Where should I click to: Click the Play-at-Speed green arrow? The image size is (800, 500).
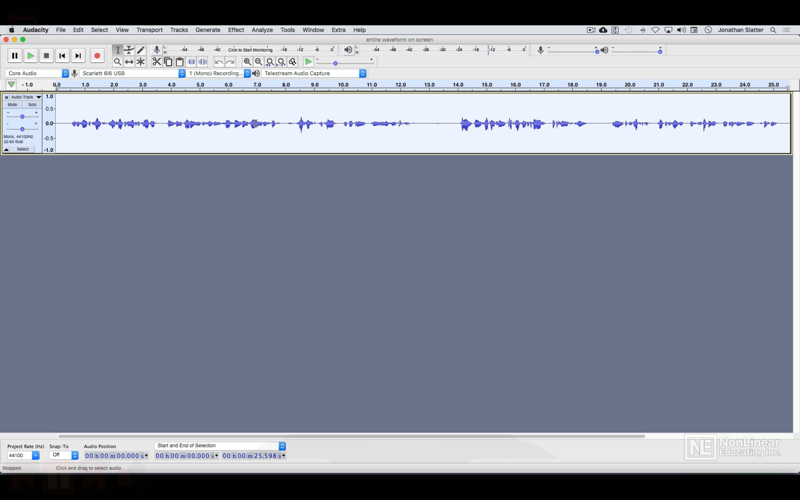pyautogui.click(x=308, y=62)
